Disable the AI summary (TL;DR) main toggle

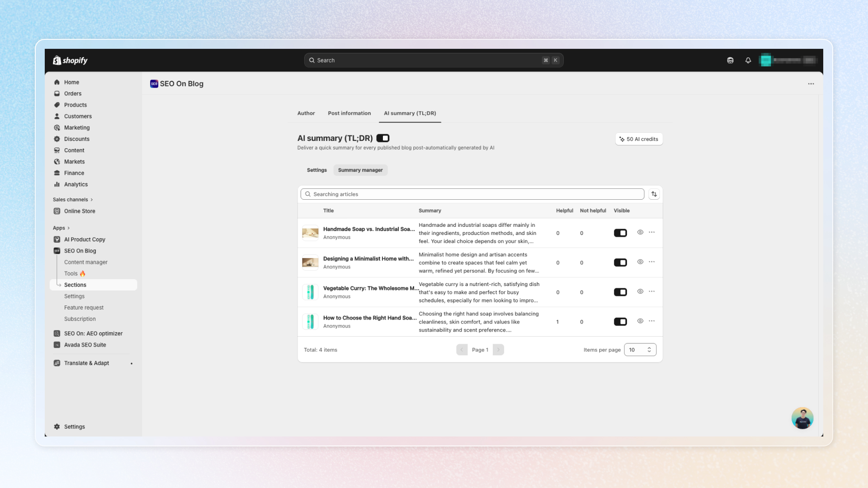tap(383, 138)
